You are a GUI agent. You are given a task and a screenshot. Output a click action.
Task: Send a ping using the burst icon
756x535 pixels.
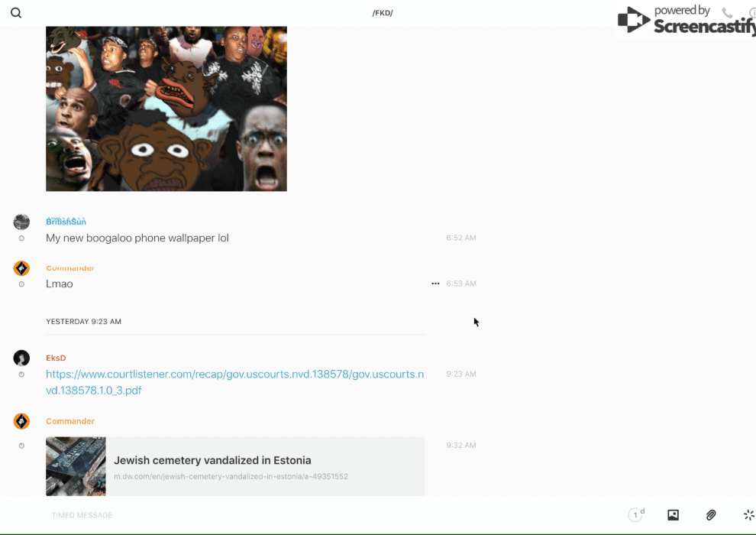(x=748, y=515)
